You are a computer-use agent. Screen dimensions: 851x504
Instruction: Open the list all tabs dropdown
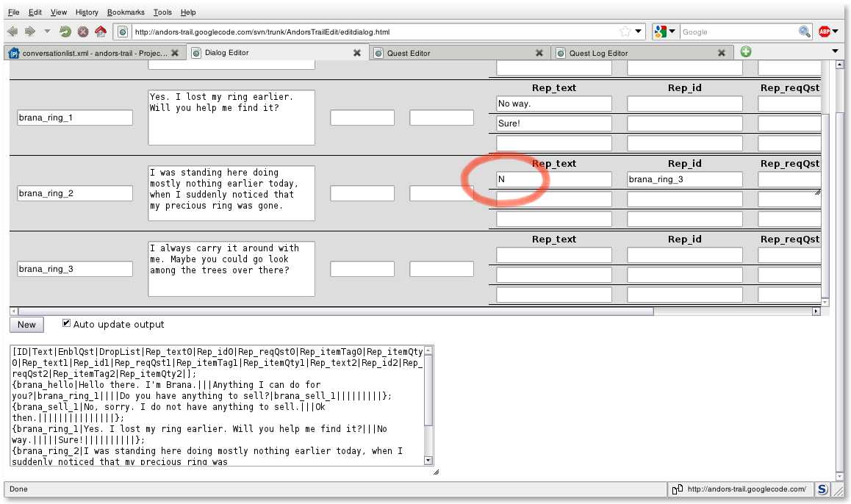point(835,51)
